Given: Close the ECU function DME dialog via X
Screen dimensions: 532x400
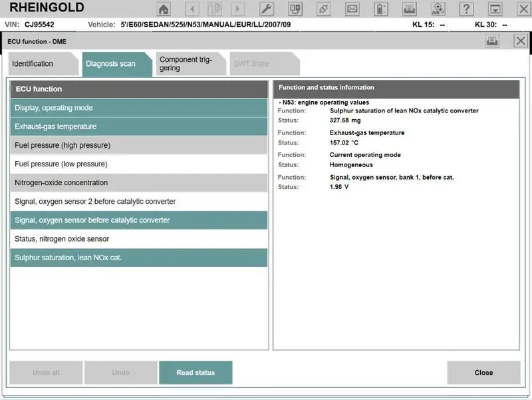Looking at the screenshot, I should pos(521,41).
